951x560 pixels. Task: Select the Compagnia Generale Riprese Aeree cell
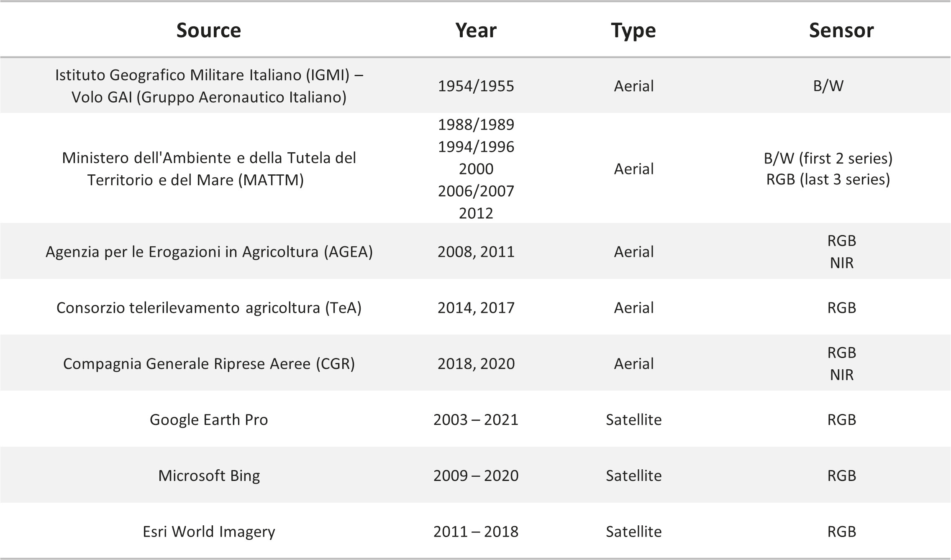[209, 364]
